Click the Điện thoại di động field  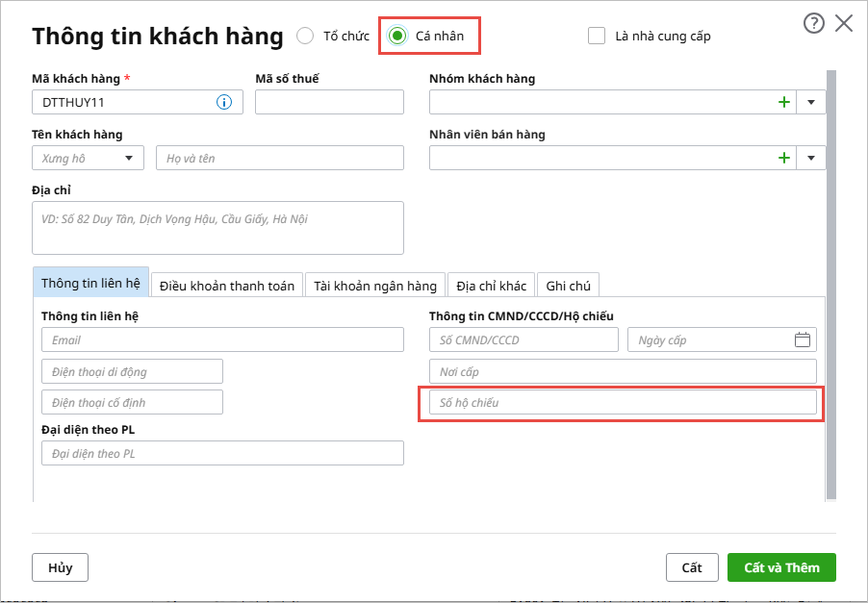[132, 371]
